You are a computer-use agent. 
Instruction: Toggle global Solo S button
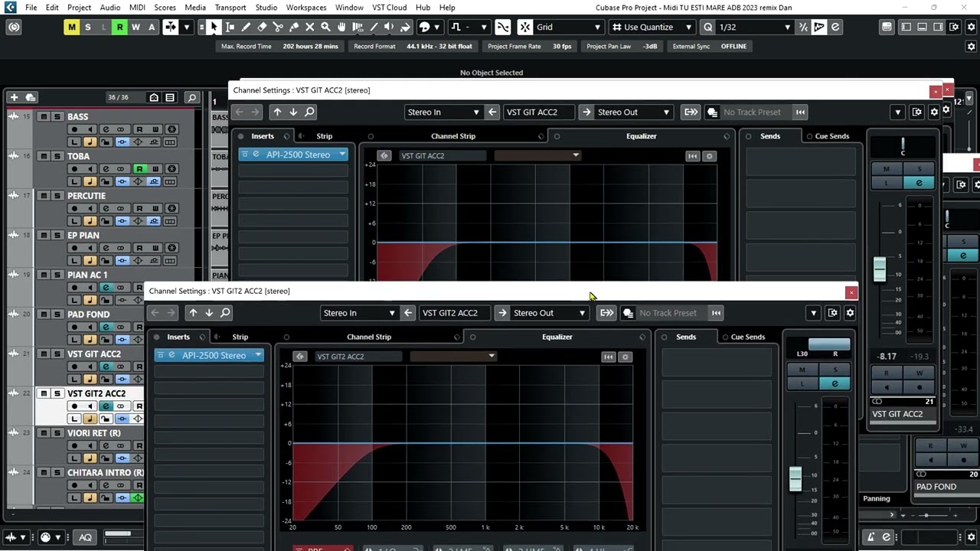point(87,27)
